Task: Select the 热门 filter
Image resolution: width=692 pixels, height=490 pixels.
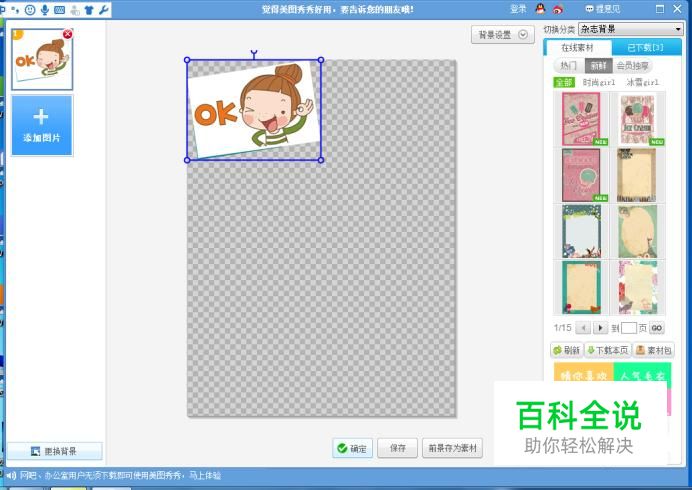Action: (568, 66)
